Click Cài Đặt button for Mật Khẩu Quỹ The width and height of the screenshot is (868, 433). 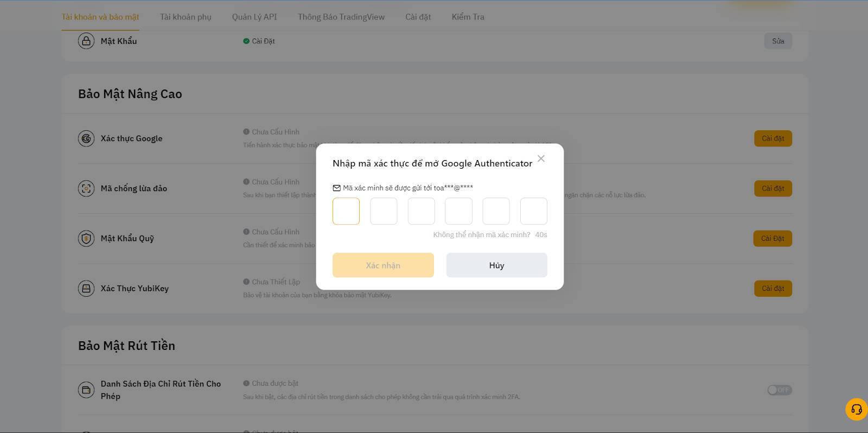tap(773, 238)
